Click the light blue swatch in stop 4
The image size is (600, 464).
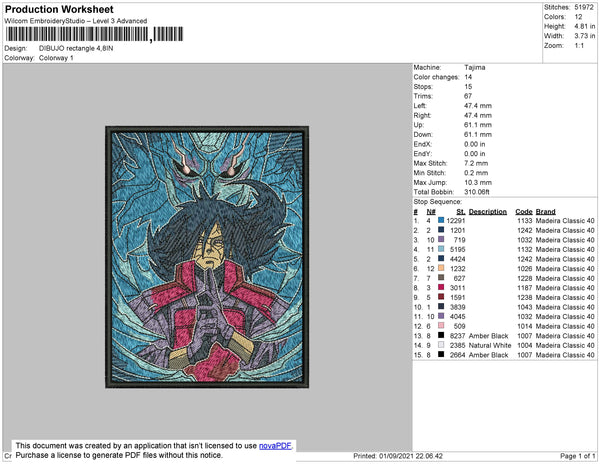[441, 249]
